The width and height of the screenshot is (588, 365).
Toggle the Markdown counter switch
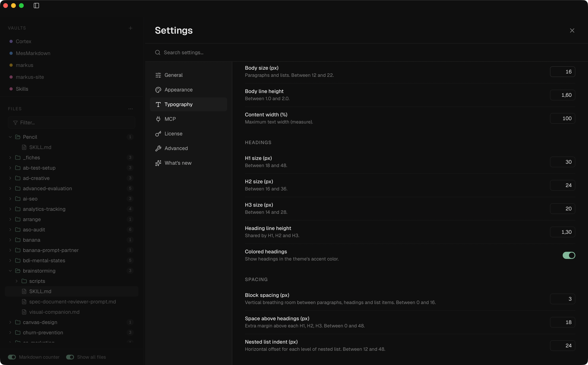click(12, 357)
